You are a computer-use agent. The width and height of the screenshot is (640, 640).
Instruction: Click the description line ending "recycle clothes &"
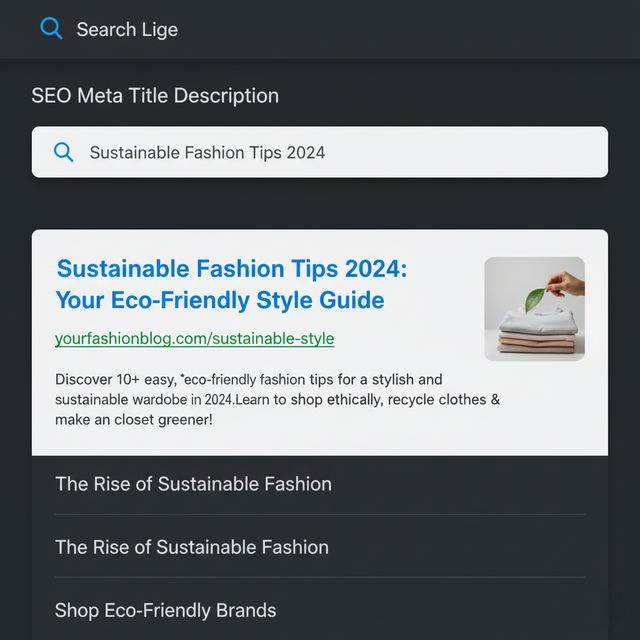(x=278, y=400)
